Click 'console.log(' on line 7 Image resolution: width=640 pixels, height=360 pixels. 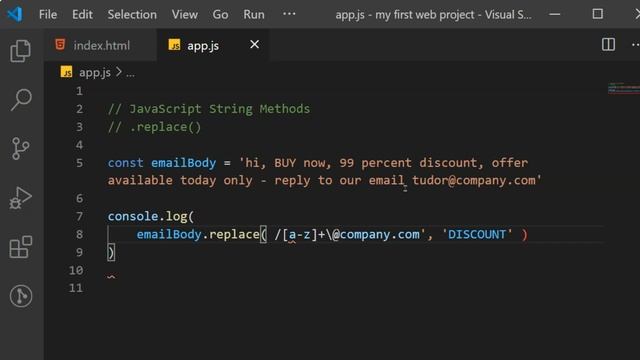(x=151, y=216)
